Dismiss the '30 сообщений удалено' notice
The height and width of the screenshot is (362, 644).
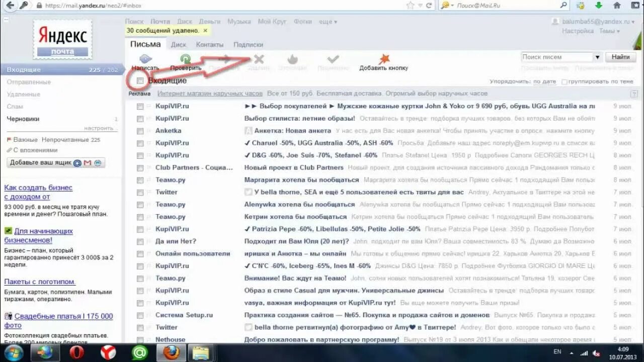point(205,31)
